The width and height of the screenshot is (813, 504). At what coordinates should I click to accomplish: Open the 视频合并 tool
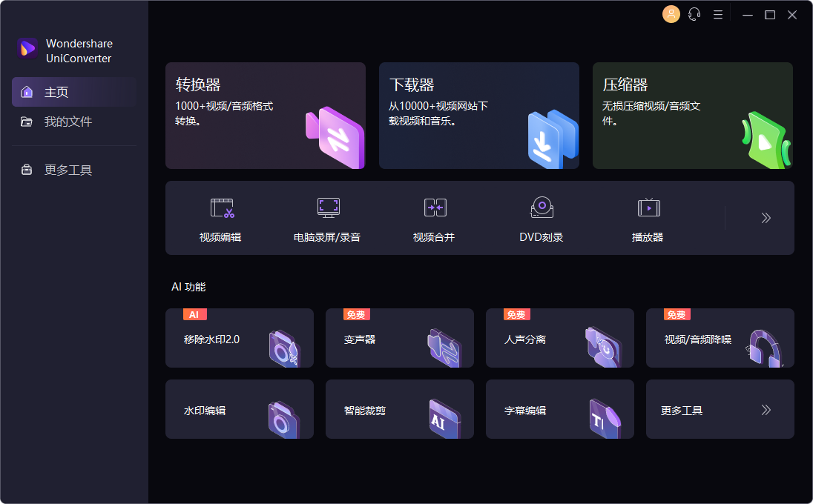(x=434, y=217)
